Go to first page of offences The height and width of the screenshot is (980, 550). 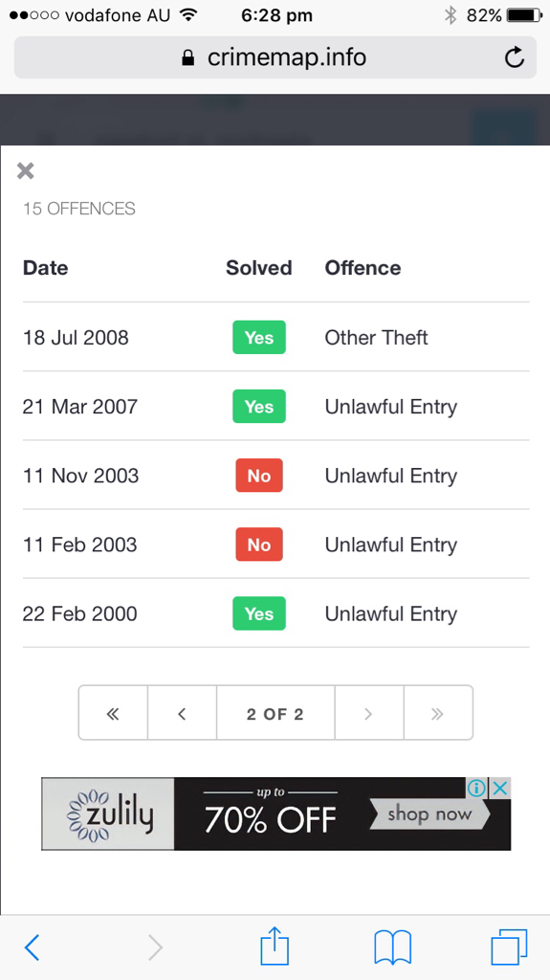[x=113, y=713]
